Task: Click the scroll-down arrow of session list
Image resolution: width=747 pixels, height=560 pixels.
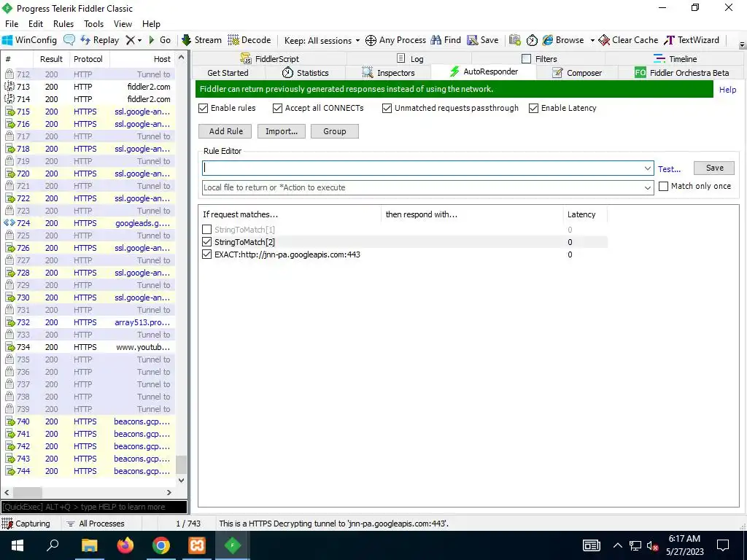Action: tap(181, 481)
